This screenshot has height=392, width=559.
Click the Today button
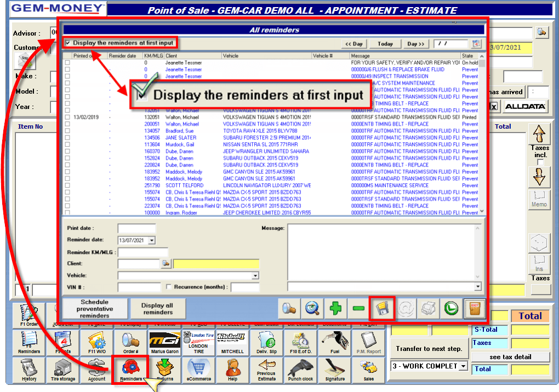(x=385, y=44)
